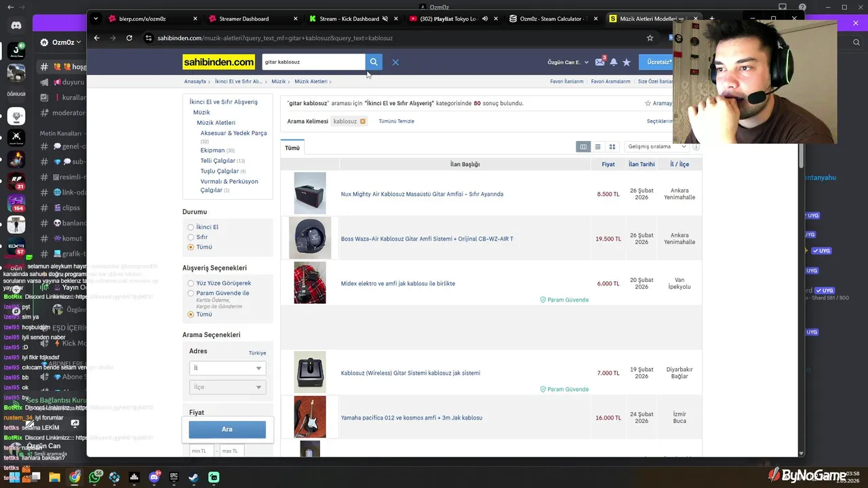The image size is (868, 488).
Task: Open the Midex electric guitar thumbnail
Action: click(310, 283)
